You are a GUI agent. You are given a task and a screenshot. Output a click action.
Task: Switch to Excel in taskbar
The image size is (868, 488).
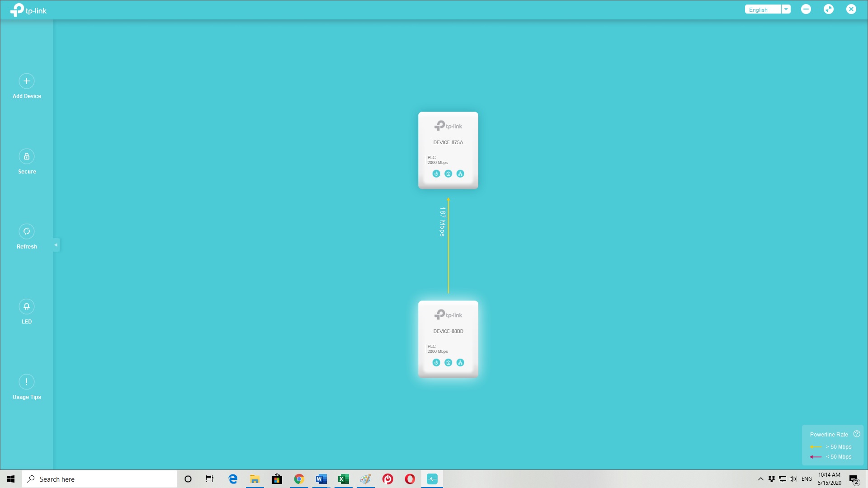click(343, 479)
